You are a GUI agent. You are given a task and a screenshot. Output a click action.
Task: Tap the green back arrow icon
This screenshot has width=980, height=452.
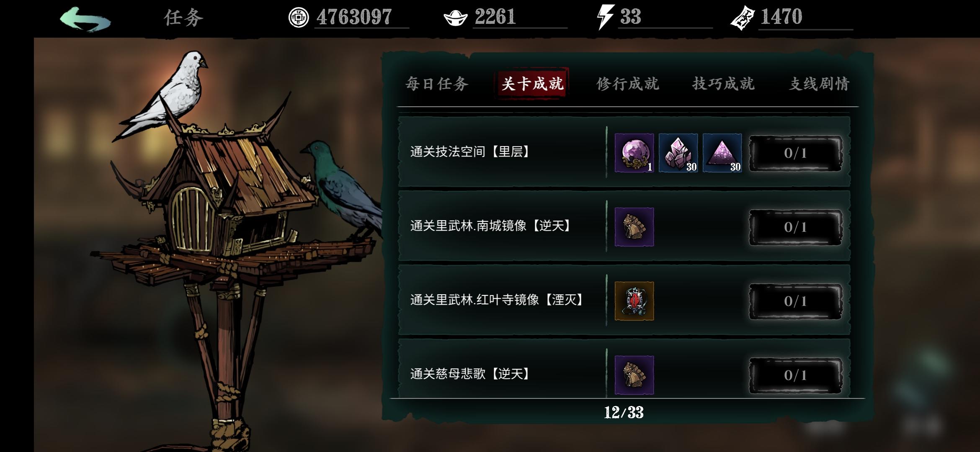point(85,19)
